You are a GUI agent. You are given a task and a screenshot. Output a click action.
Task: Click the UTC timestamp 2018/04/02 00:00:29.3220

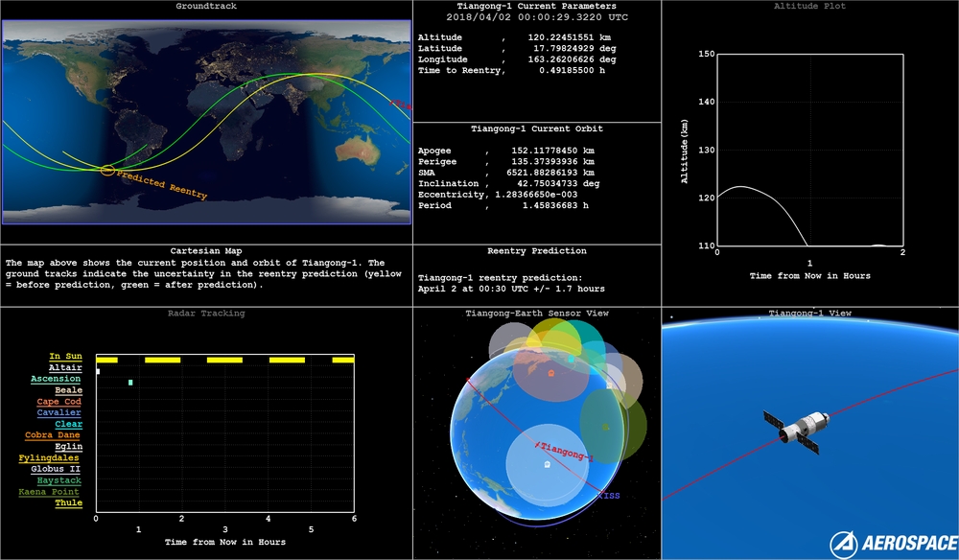(537, 17)
